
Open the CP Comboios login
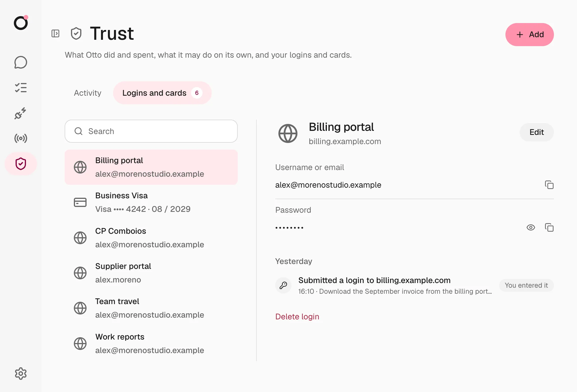[151, 238]
